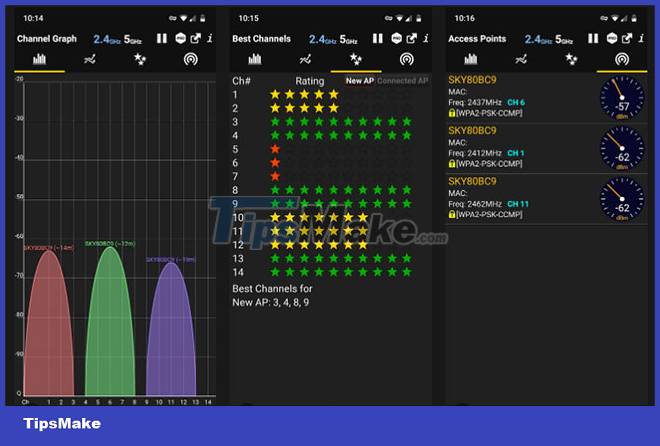660x446 pixels.
Task: Tap share icon on the Access Points screen
Action: (x=627, y=39)
